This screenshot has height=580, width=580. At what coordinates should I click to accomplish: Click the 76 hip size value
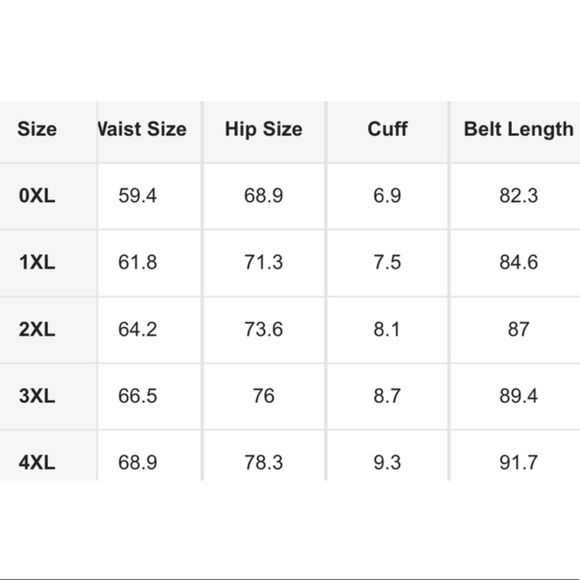[264, 396]
